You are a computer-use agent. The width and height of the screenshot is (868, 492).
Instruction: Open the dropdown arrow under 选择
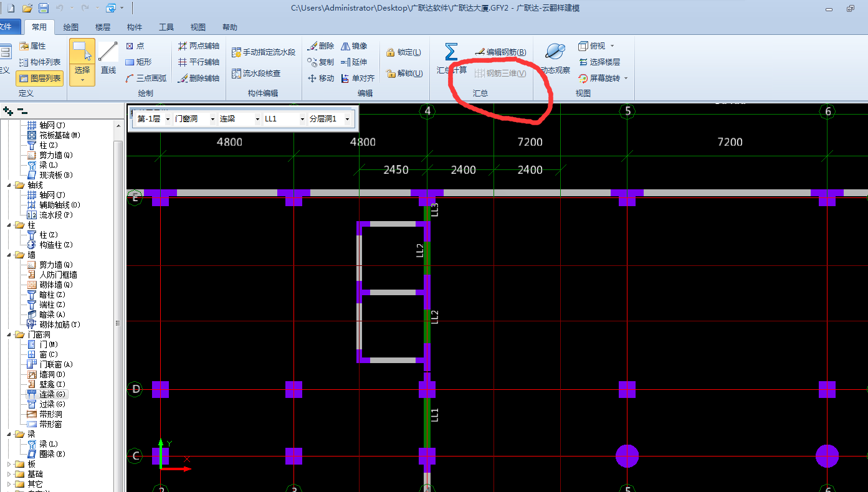[82, 80]
